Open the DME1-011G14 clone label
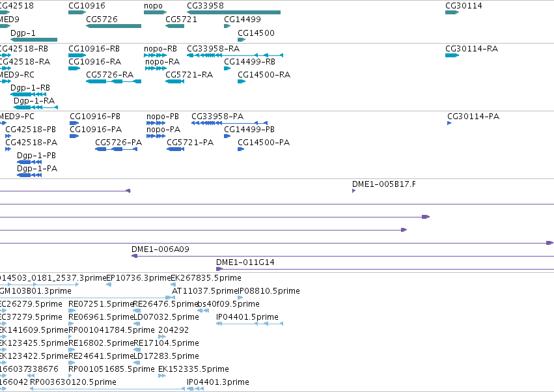 [245, 262]
